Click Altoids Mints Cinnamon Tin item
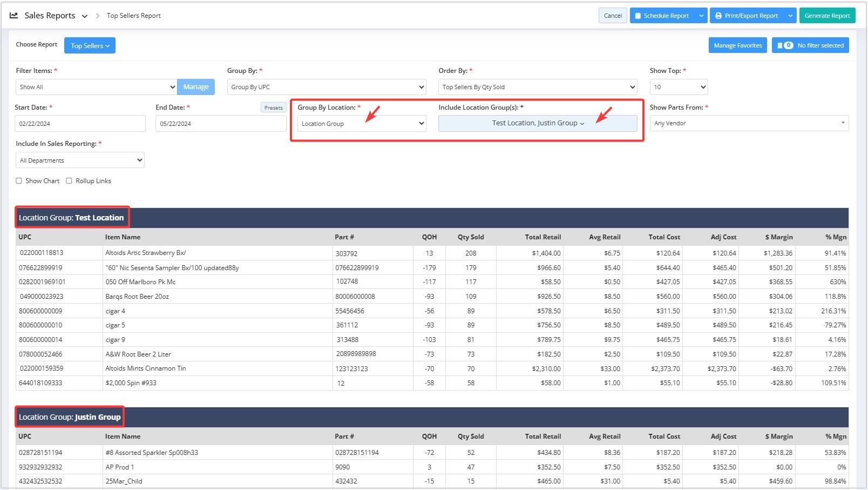This screenshot has width=868, height=490. click(x=146, y=368)
